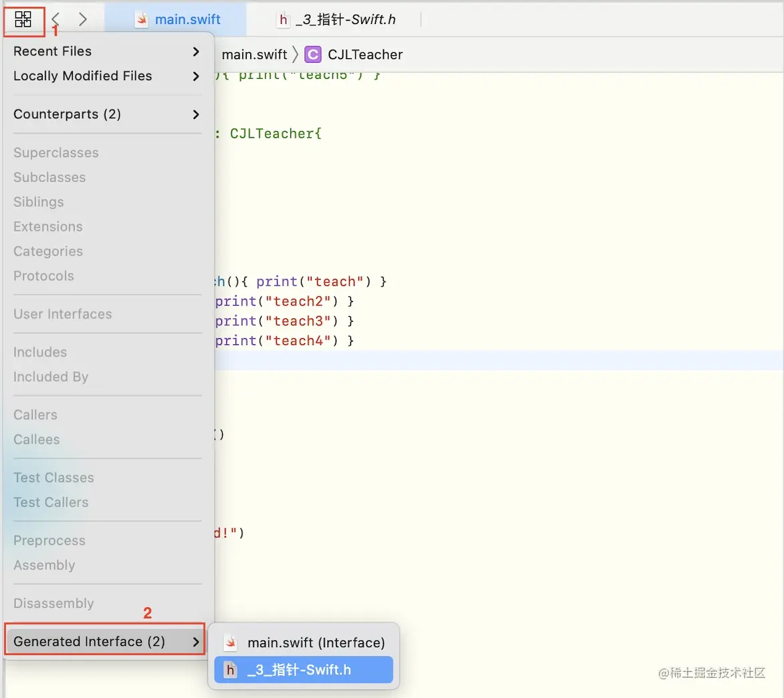The width and height of the screenshot is (784, 698).
Task: Select the Superclasses menu entry
Action: click(x=56, y=152)
